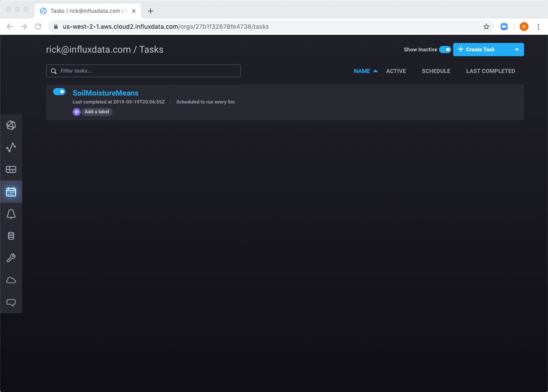Viewport: 548px width, 392px height.
Task: Click the Create Task button
Action: click(x=479, y=50)
